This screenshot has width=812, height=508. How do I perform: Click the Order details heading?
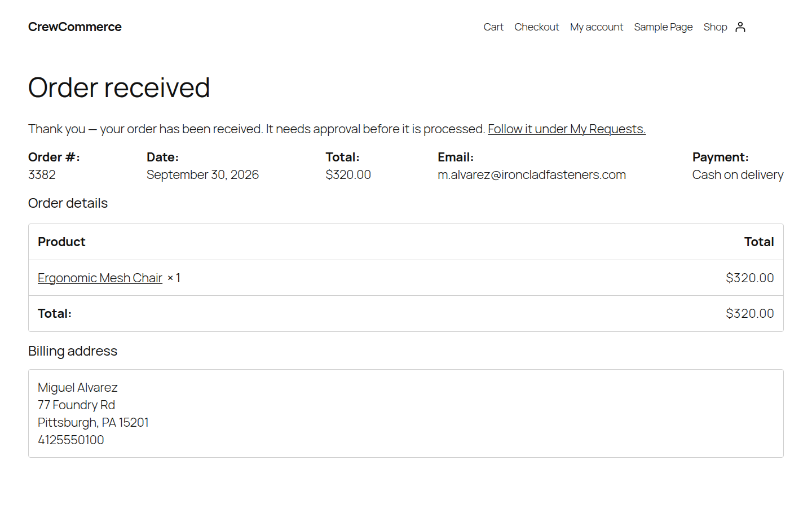[68, 203]
